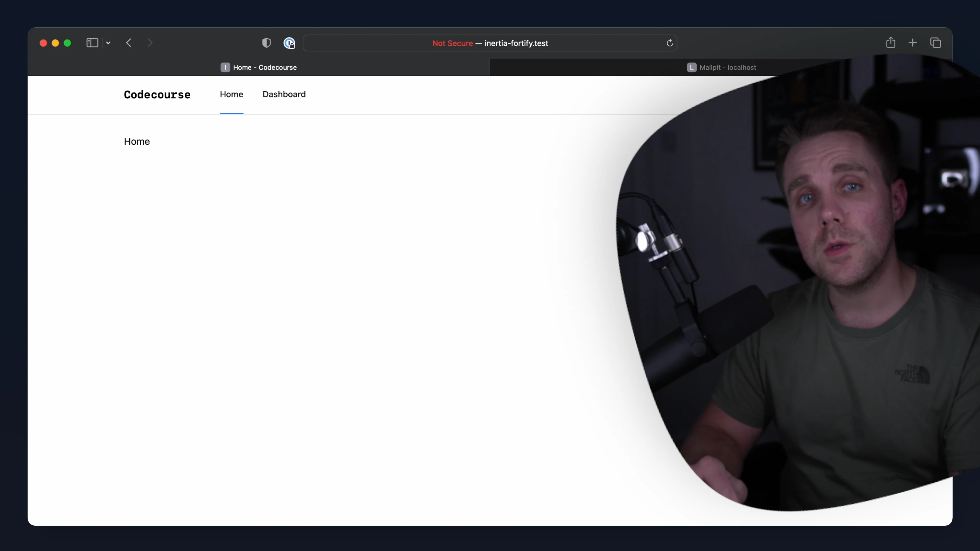Image resolution: width=980 pixels, height=551 pixels.
Task: Click the Home page heading text
Action: 137,142
